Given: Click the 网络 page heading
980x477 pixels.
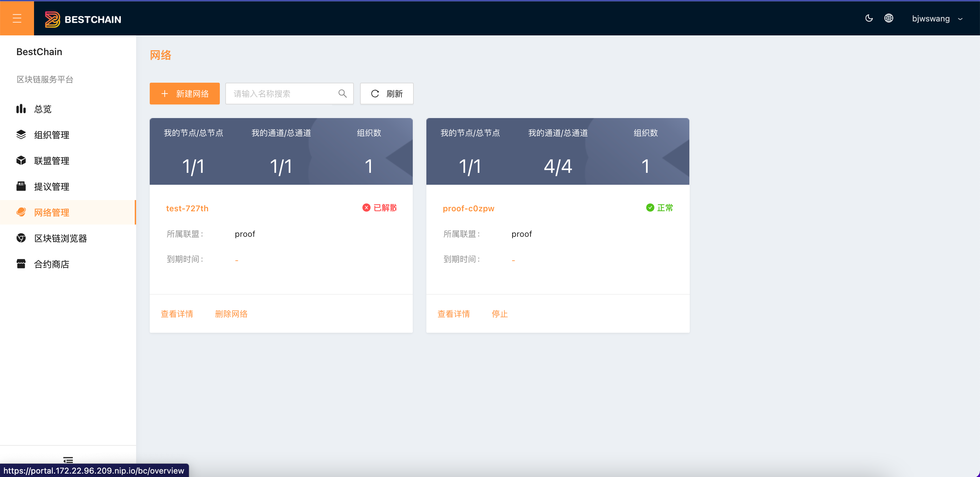Looking at the screenshot, I should [161, 55].
